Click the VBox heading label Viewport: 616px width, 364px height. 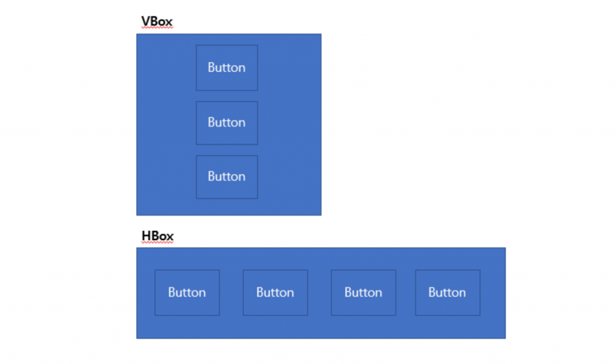click(157, 21)
